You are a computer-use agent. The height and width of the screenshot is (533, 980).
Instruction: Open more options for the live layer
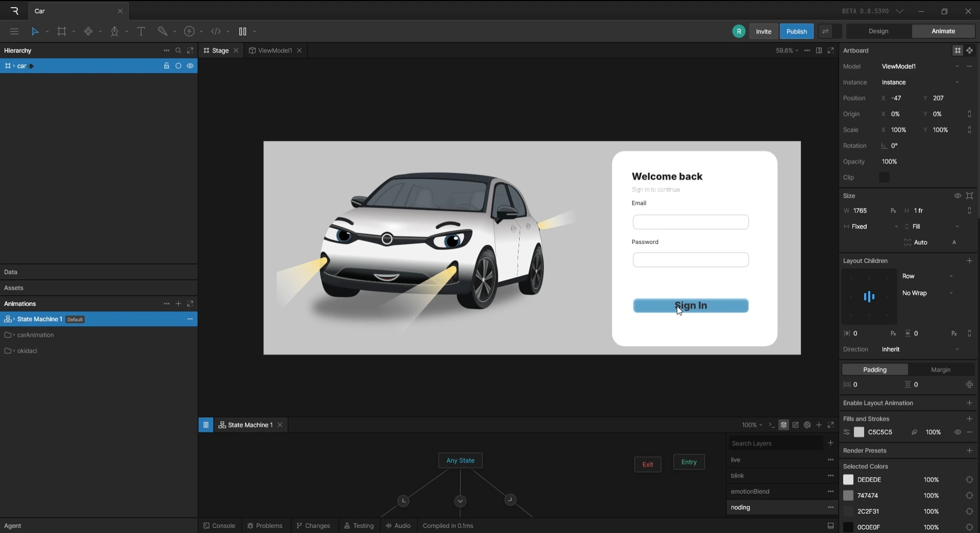pyautogui.click(x=831, y=460)
